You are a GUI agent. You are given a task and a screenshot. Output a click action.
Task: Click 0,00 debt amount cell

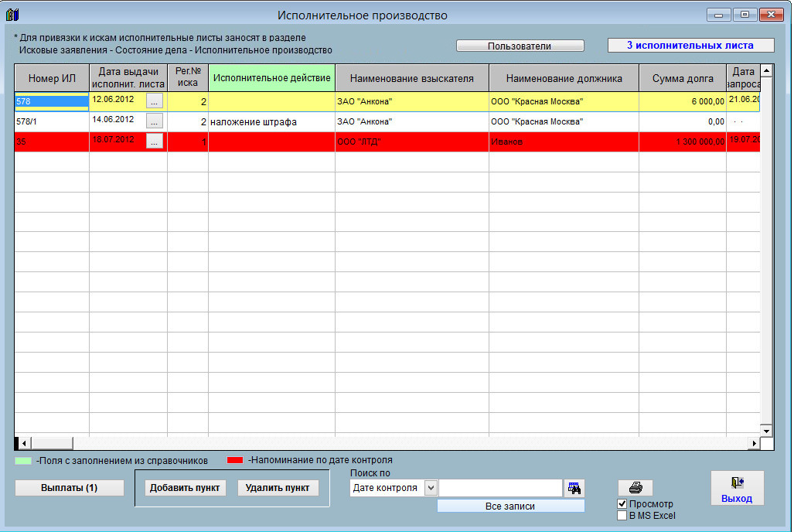point(683,121)
